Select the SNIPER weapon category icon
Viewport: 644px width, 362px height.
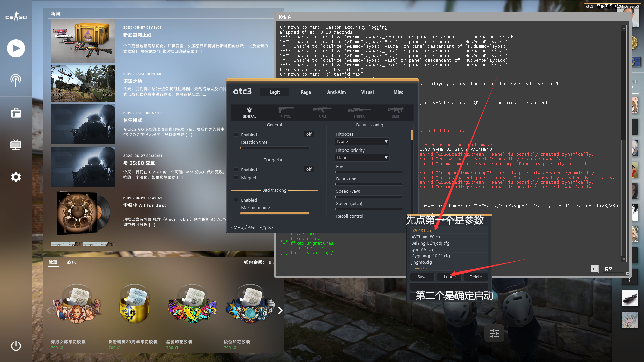tap(359, 112)
